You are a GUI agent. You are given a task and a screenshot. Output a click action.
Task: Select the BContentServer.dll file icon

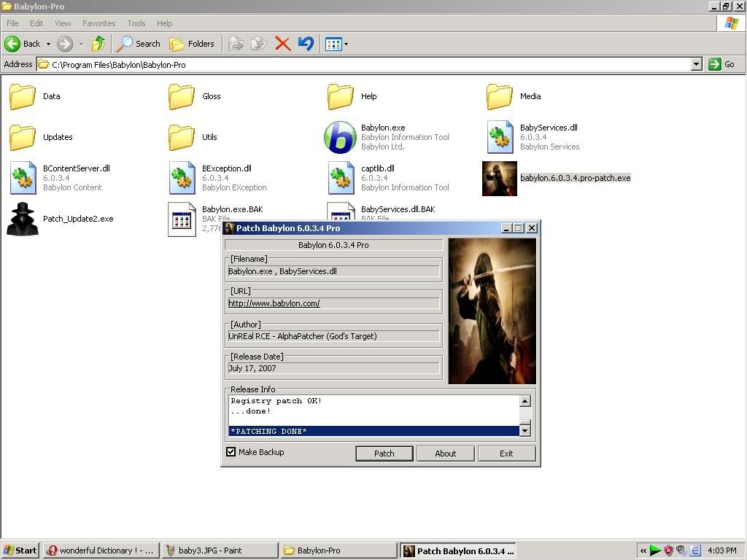23,178
